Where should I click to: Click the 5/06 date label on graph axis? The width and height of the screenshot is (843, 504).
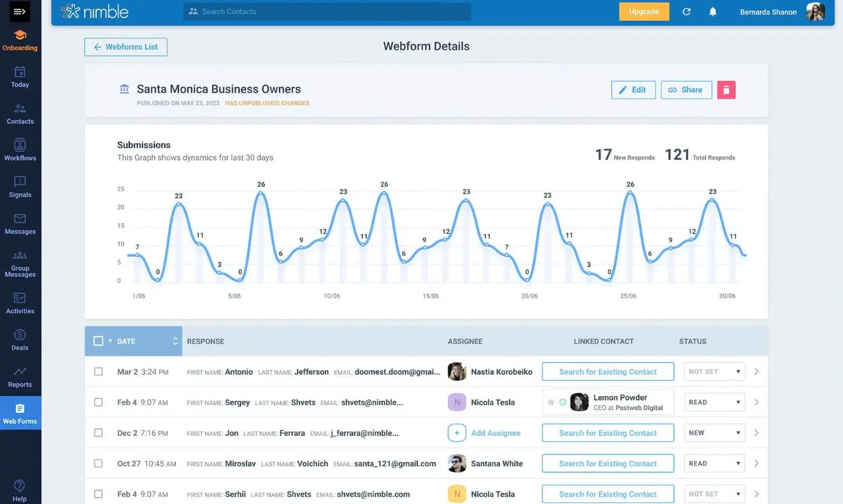tap(234, 296)
